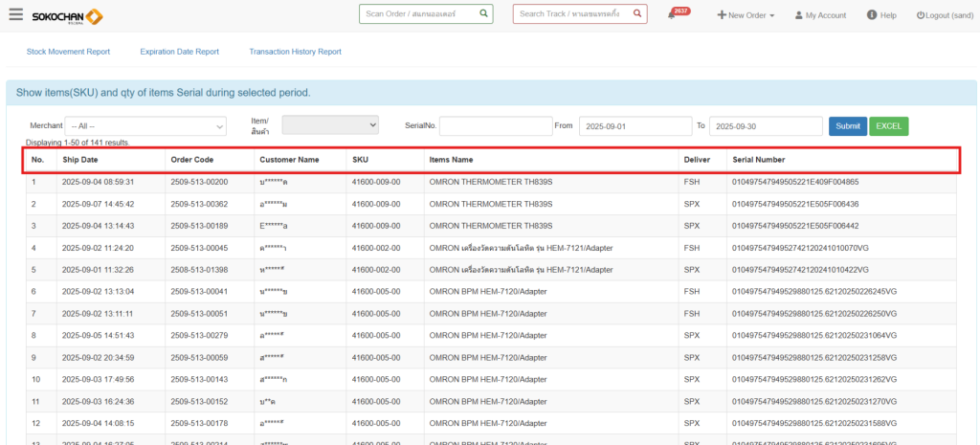Image resolution: width=980 pixels, height=445 pixels.
Task: Log out of the sand account
Action: (944, 15)
